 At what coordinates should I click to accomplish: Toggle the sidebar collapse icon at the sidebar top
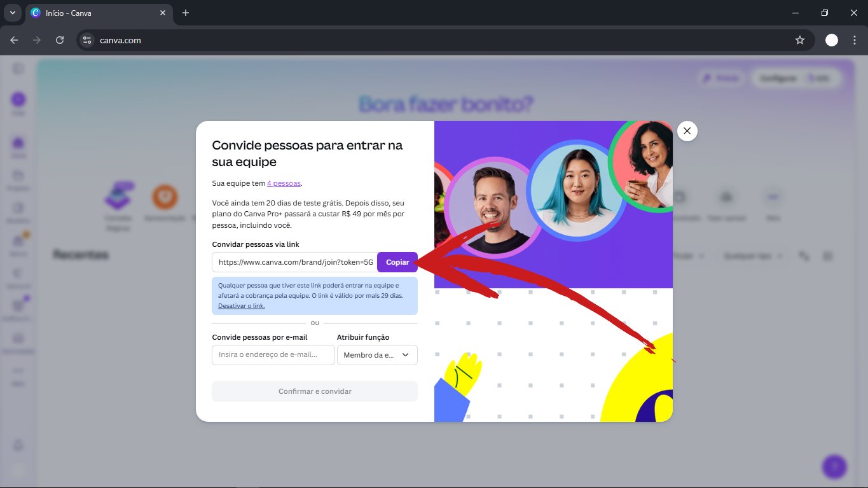[x=18, y=68]
